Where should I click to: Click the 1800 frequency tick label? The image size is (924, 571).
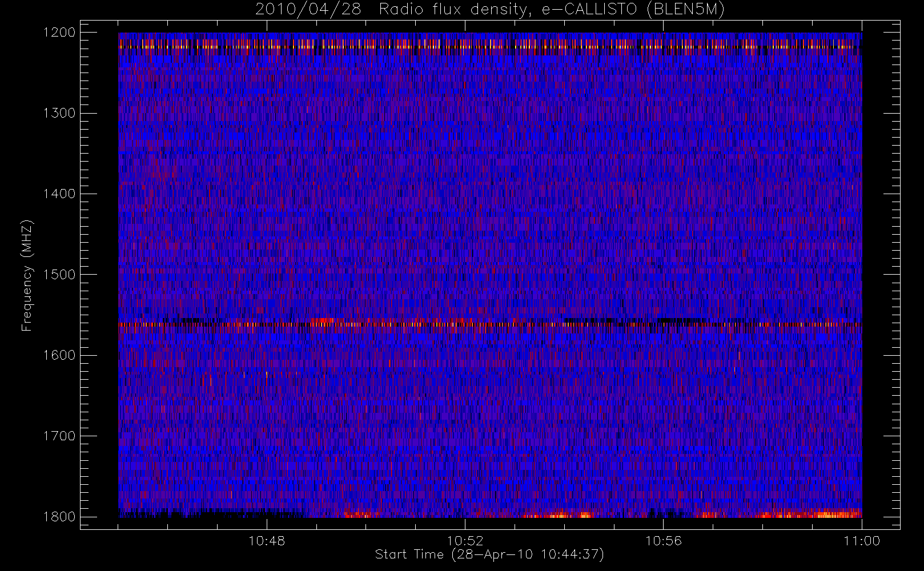tap(59, 517)
